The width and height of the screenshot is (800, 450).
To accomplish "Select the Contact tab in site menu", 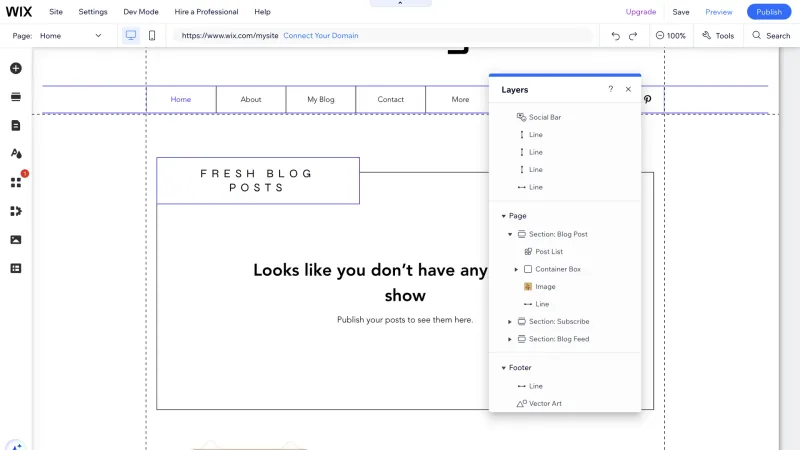I will click(390, 99).
